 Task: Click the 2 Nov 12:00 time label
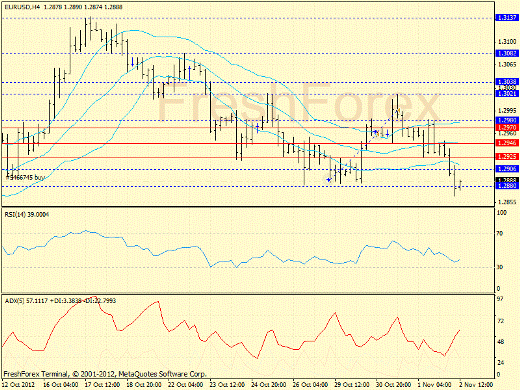[476, 385]
